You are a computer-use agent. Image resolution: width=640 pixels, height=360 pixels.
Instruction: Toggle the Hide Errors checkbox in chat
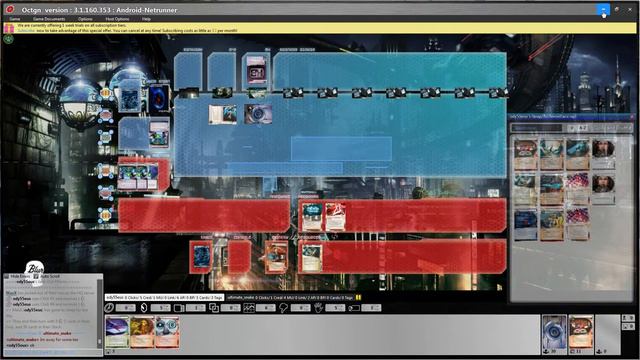7,276
